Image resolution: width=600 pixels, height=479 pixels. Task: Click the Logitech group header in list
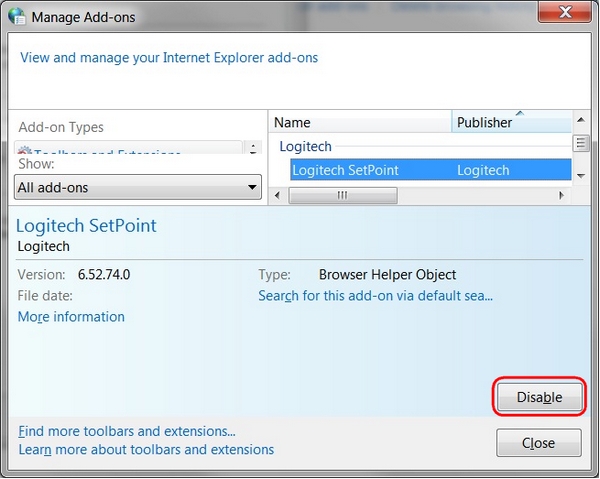pos(305,146)
